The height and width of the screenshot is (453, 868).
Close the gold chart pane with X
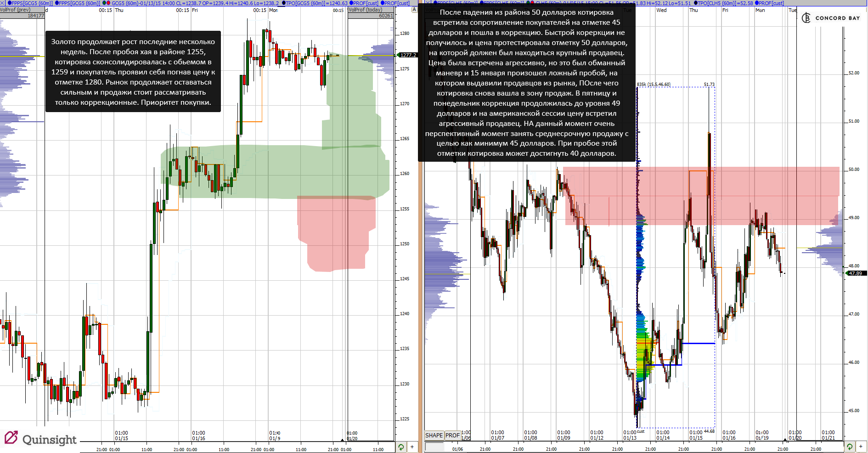[2, 3]
